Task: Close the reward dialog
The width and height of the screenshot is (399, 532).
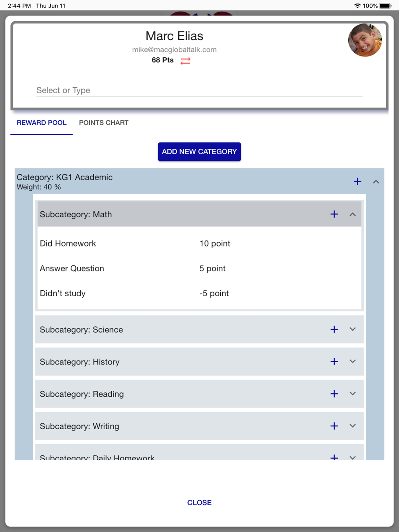Action: click(x=199, y=502)
